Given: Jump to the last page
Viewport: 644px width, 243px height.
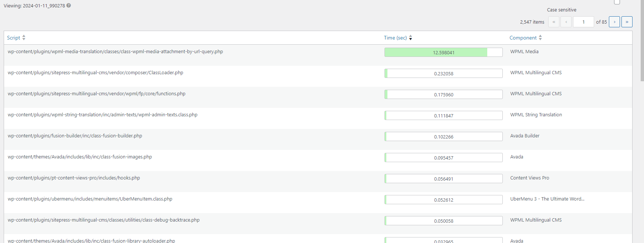Looking at the screenshot, I should tap(627, 22).
